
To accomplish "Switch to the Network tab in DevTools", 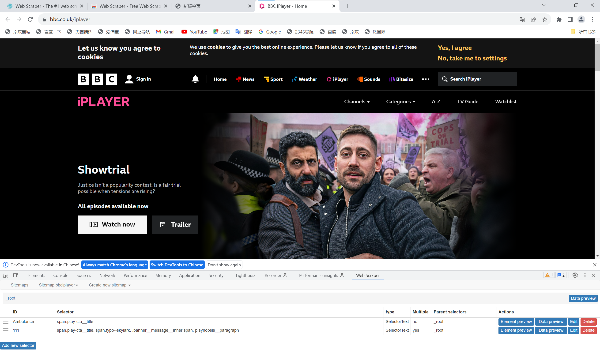I will click(107, 275).
